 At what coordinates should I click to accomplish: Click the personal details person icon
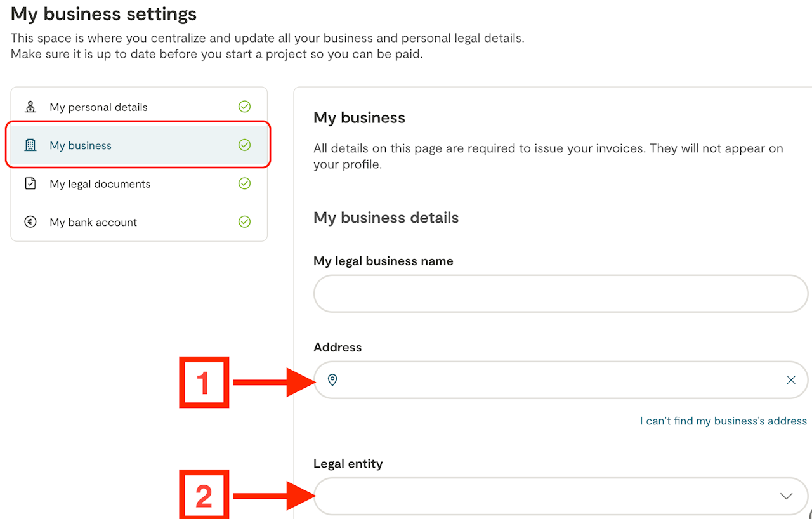tap(30, 107)
